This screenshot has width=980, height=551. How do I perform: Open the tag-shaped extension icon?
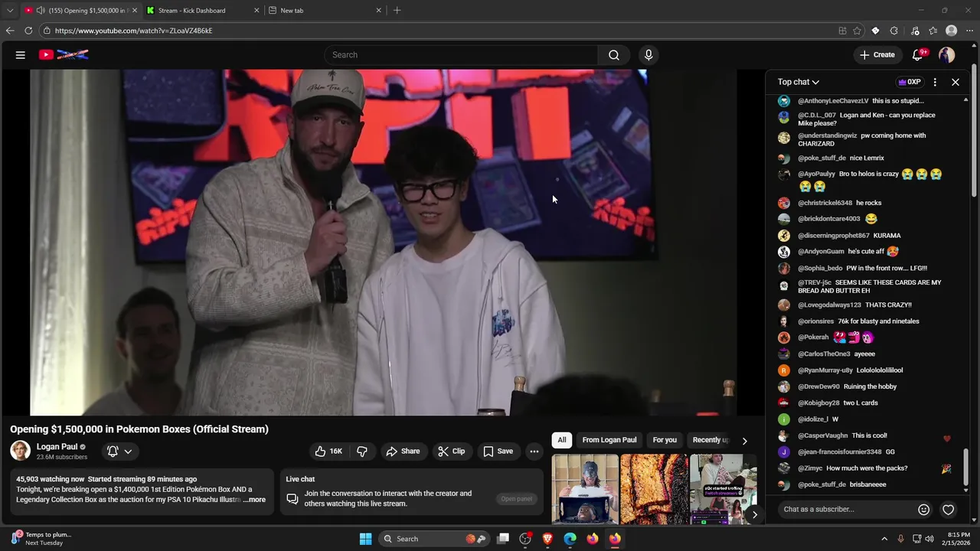pyautogui.click(x=875, y=31)
